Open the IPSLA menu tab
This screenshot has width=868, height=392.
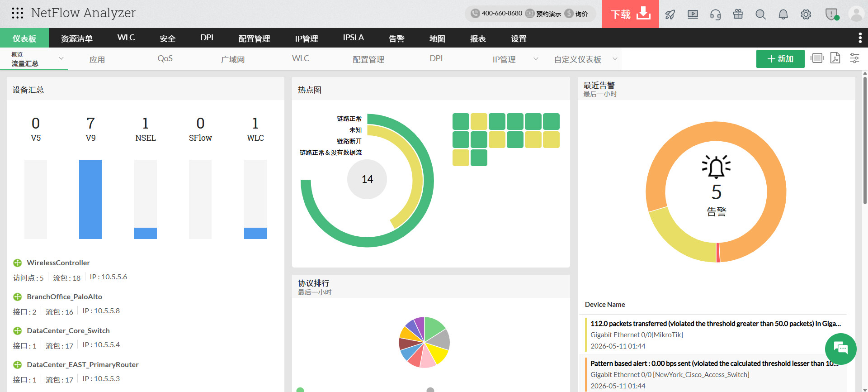354,38
